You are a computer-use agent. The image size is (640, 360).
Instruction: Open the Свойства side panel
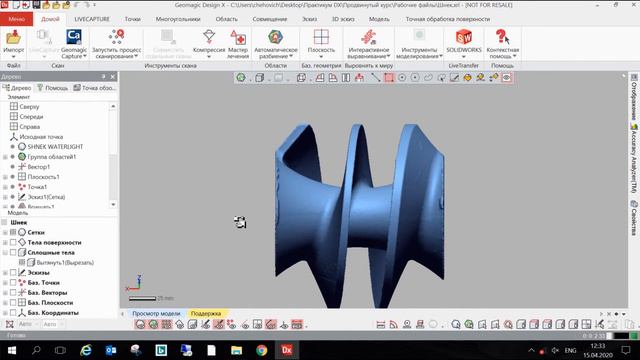tap(634, 218)
